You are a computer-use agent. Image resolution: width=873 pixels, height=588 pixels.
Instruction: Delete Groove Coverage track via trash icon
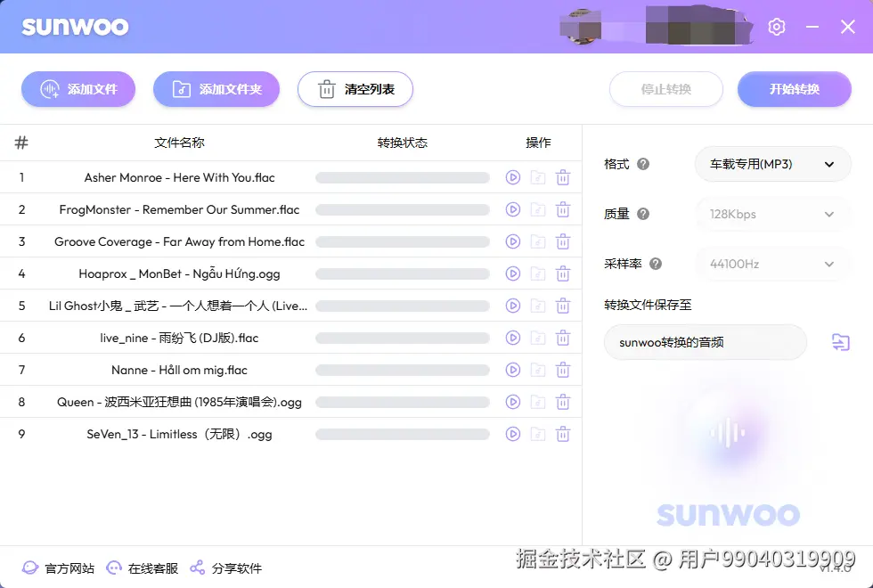(x=563, y=241)
